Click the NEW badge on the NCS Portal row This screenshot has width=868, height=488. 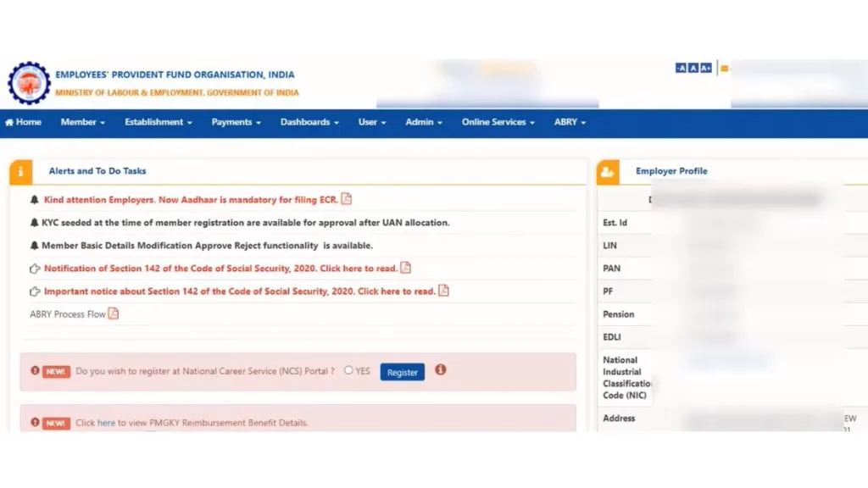(x=55, y=371)
